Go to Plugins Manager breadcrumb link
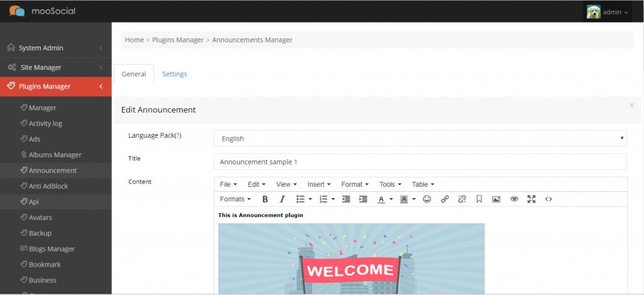The width and height of the screenshot is (644, 295). click(x=178, y=40)
